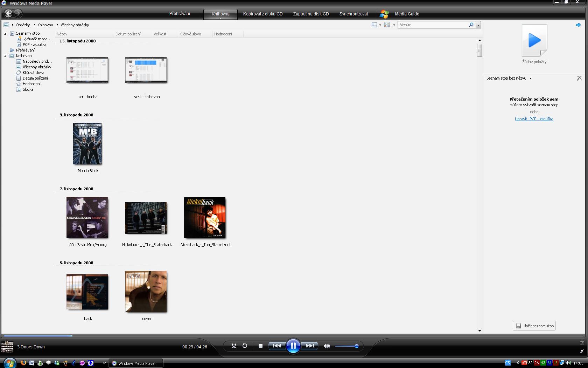The width and height of the screenshot is (588, 368).
Task: Click the pictures category icon in breadcrumb
Action: click(6, 25)
